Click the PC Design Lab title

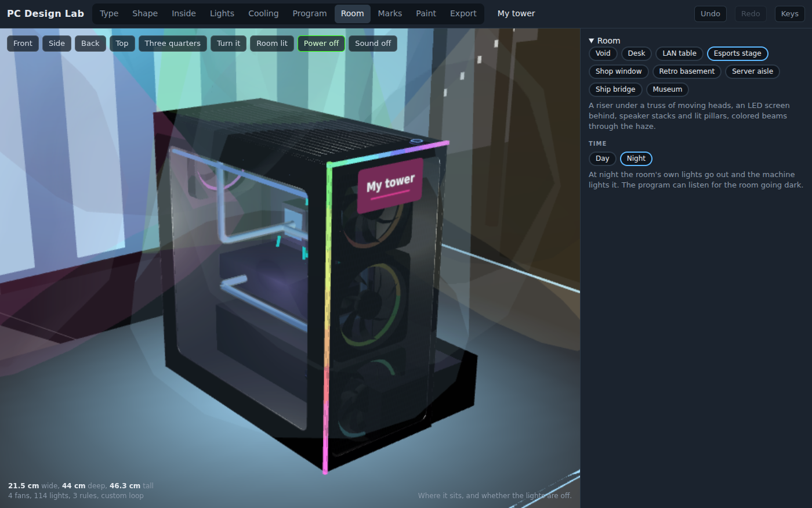tap(45, 13)
